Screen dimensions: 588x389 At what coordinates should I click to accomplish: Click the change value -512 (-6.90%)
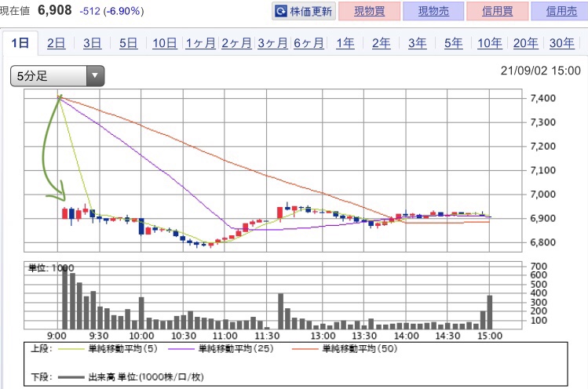point(111,11)
